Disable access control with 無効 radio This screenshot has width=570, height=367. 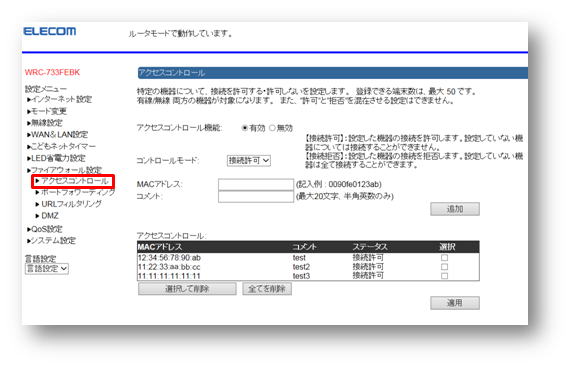tap(272, 128)
